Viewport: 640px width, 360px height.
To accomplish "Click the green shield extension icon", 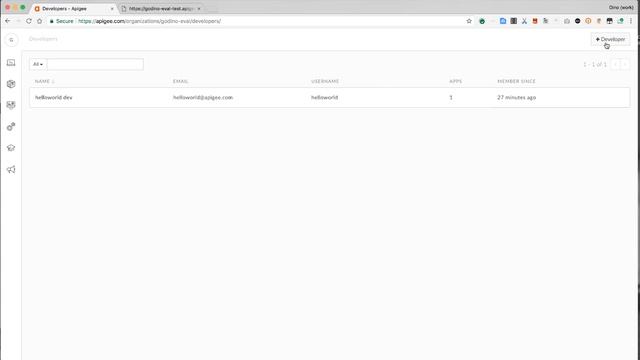I will click(x=620, y=21).
